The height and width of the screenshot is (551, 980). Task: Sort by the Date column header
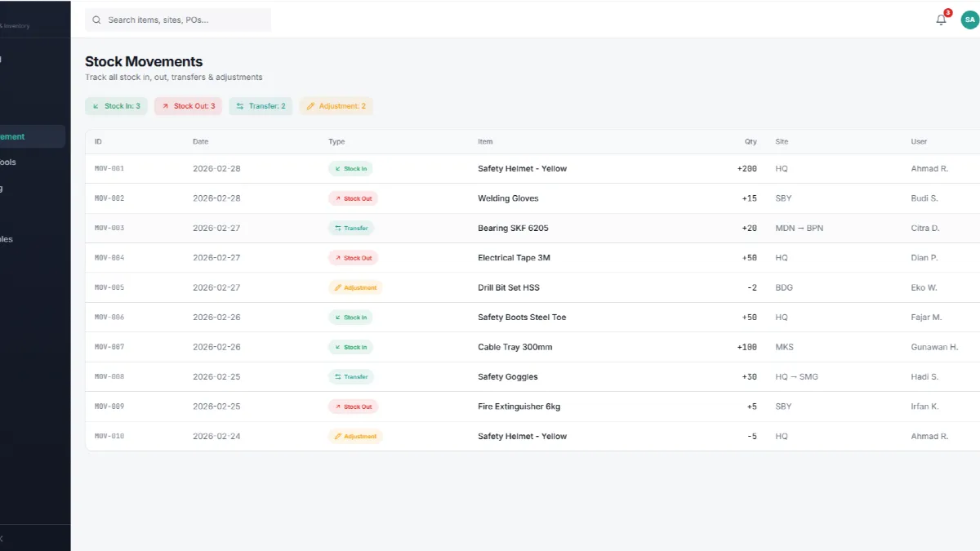click(200, 142)
